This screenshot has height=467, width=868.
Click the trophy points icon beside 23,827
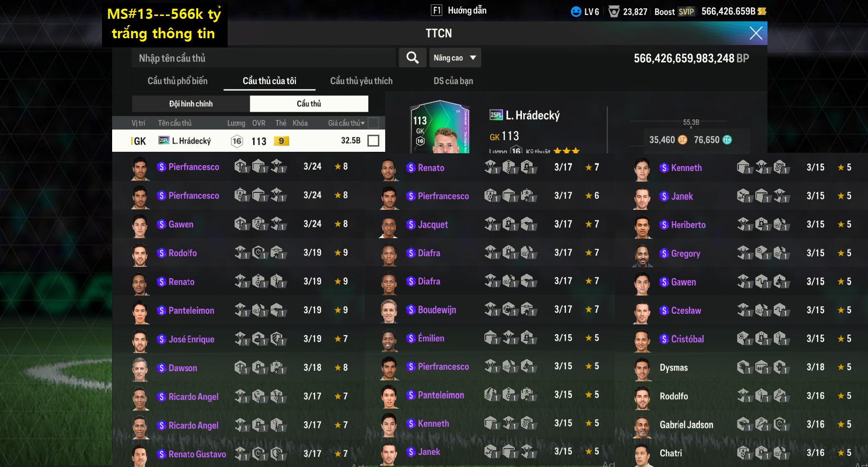pos(614,12)
